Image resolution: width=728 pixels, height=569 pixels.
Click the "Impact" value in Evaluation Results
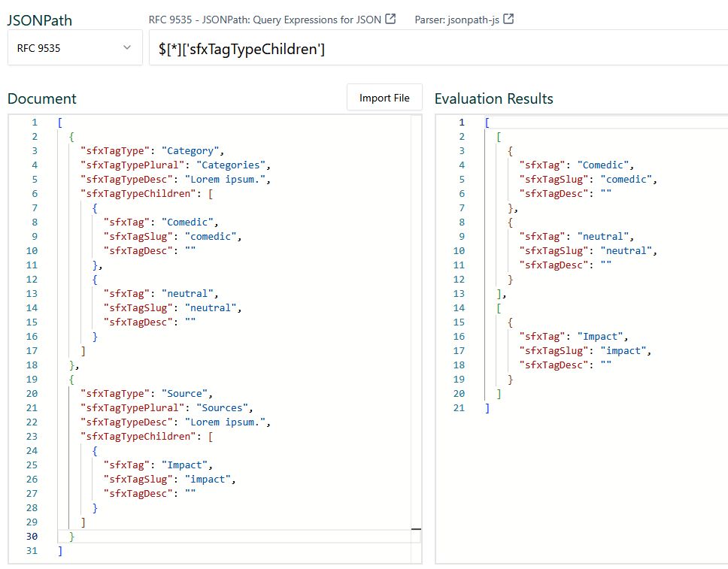(599, 336)
